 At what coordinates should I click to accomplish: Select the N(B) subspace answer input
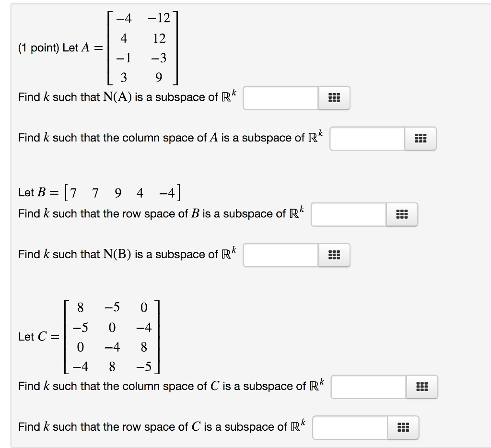281,255
